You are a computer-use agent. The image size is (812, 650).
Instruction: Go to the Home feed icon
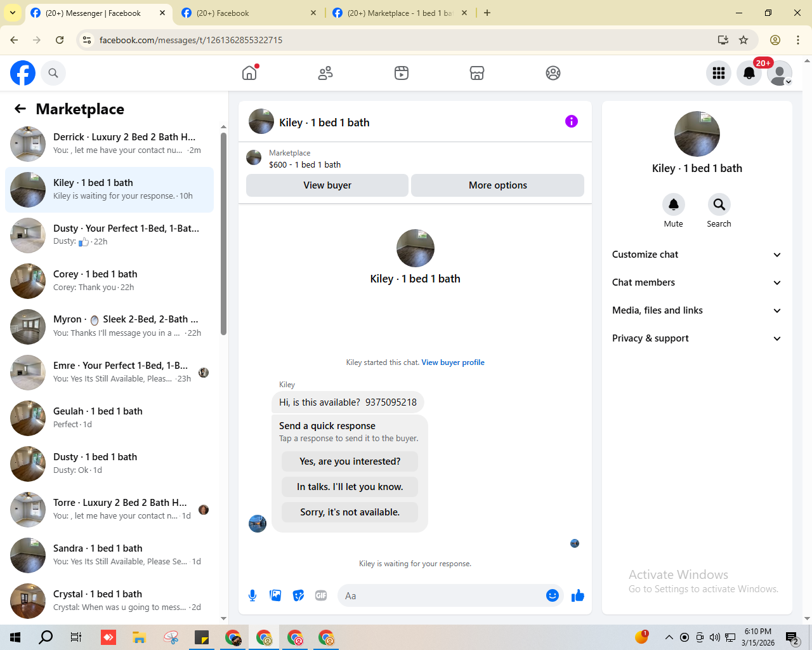[x=249, y=73]
